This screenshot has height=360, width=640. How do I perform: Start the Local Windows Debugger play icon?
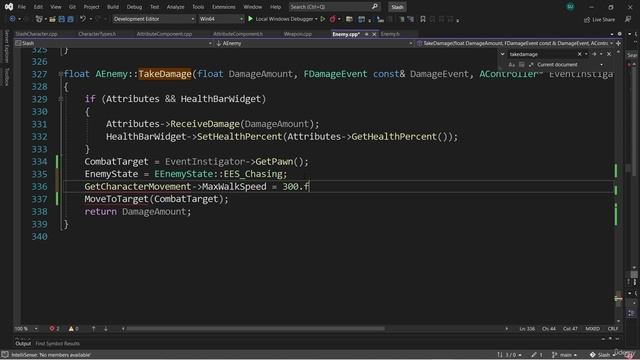pyautogui.click(x=250, y=19)
